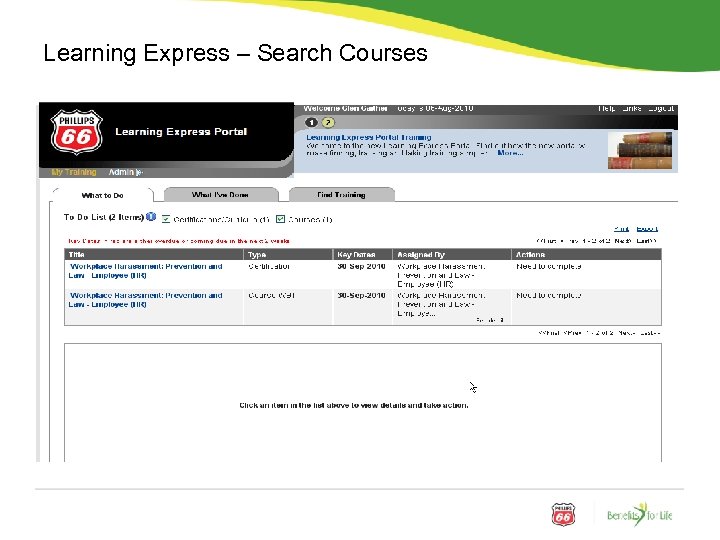Image resolution: width=720 pixels, height=540 pixels.
Task: Click the 30-Sep-2010 date in the Certification row
Action: coord(361,266)
